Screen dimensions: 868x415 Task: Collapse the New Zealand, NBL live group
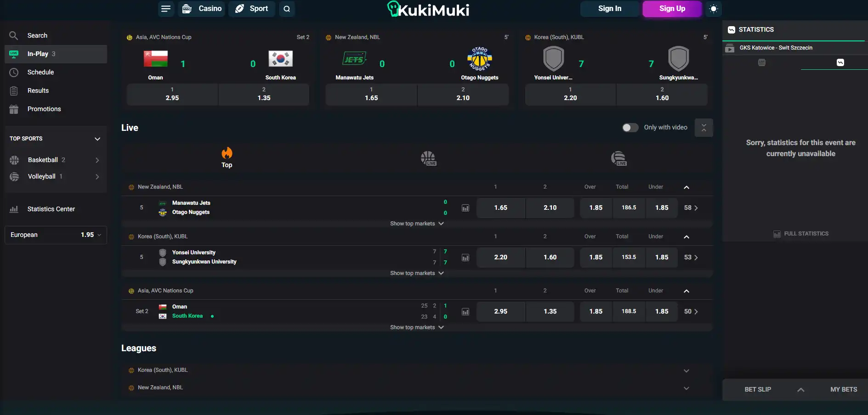pos(686,187)
